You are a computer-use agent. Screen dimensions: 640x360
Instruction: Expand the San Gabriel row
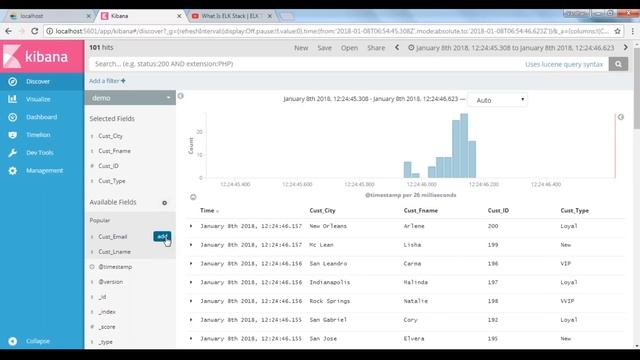click(191, 320)
